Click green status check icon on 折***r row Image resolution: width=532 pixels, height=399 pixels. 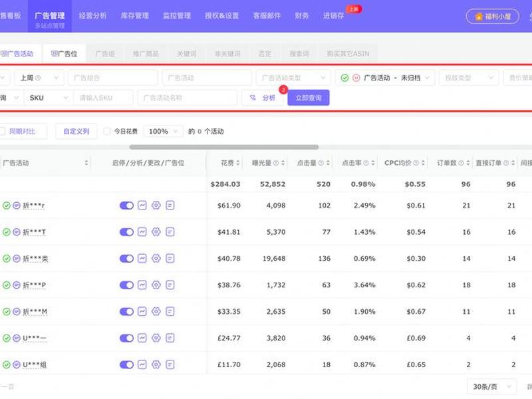click(x=7, y=205)
